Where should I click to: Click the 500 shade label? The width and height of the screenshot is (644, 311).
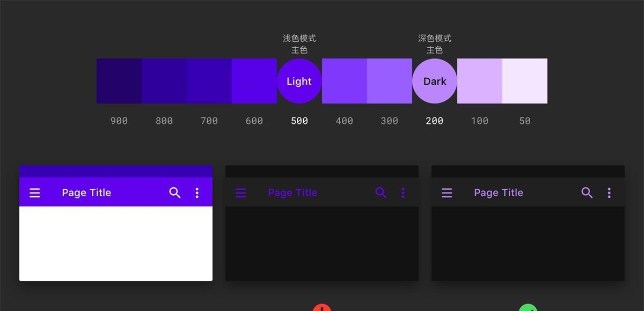tap(299, 121)
